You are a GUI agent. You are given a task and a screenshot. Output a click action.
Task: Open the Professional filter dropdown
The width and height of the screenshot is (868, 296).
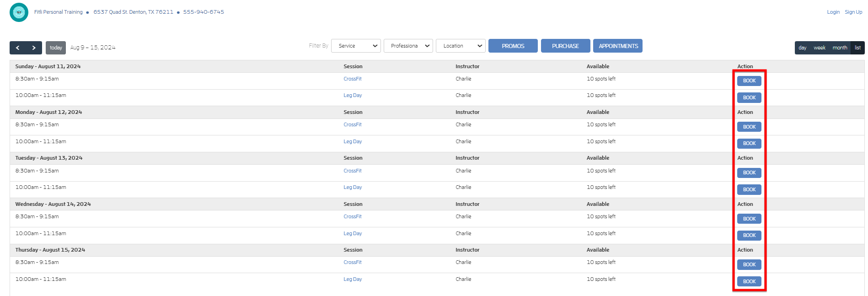tap(408, 46)
